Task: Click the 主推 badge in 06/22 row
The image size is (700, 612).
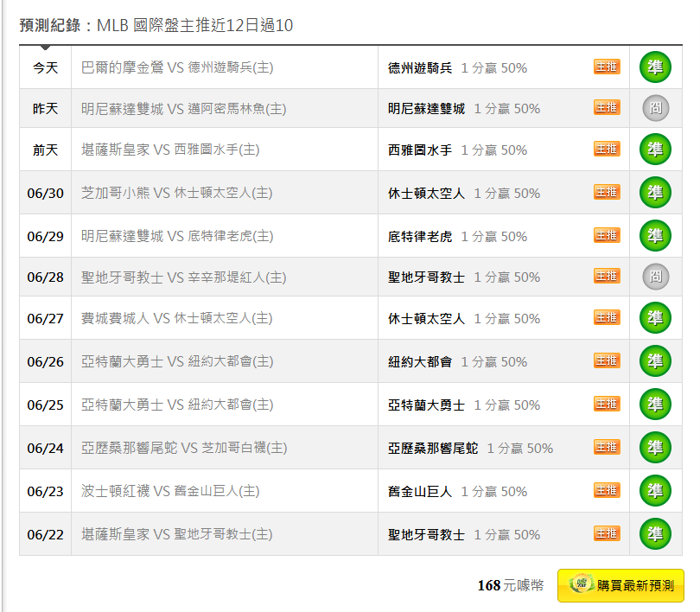Action: pos(607,533)
